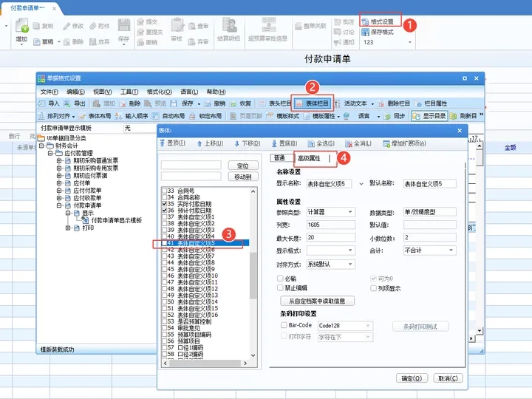The width and height of the screenshot is (532, 399).
Task: Click the 撤销 icon in format settings toolbar
Action: point(208,103)
